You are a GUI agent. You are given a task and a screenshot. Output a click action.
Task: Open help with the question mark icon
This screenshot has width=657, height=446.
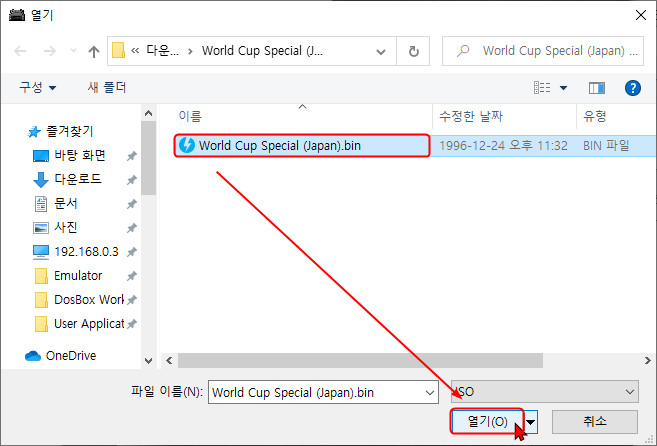(x=632, y=88)
